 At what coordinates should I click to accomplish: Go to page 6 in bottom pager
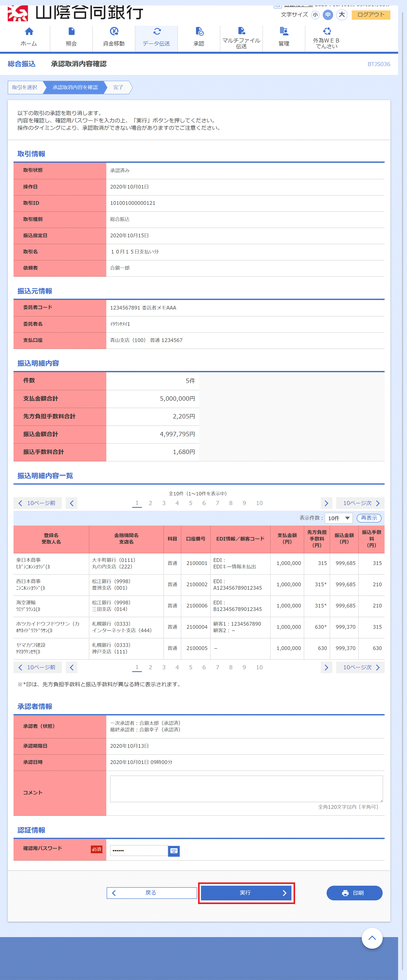pyautogui.click(x=204, y=667)
